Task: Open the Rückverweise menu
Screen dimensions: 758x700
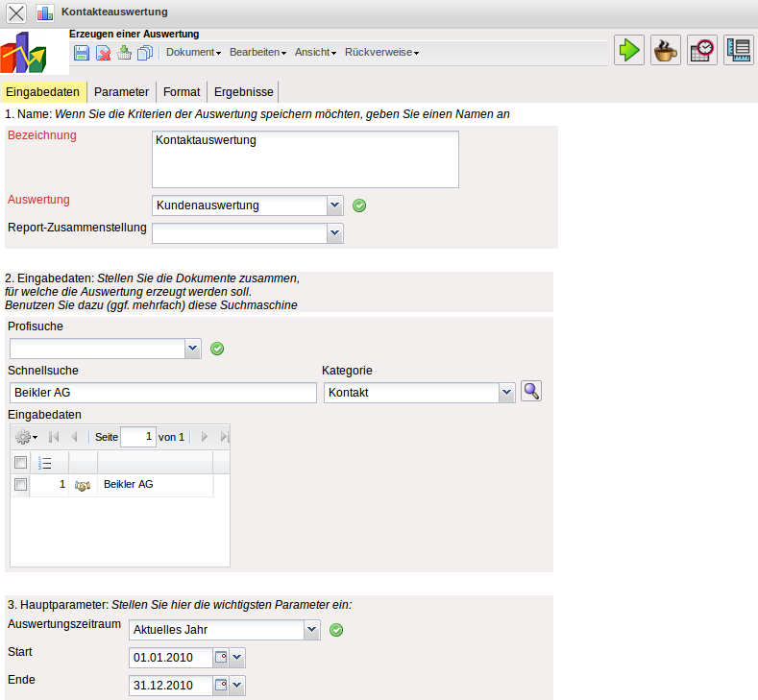Action: pyautogui.click(x=380, y=53)
